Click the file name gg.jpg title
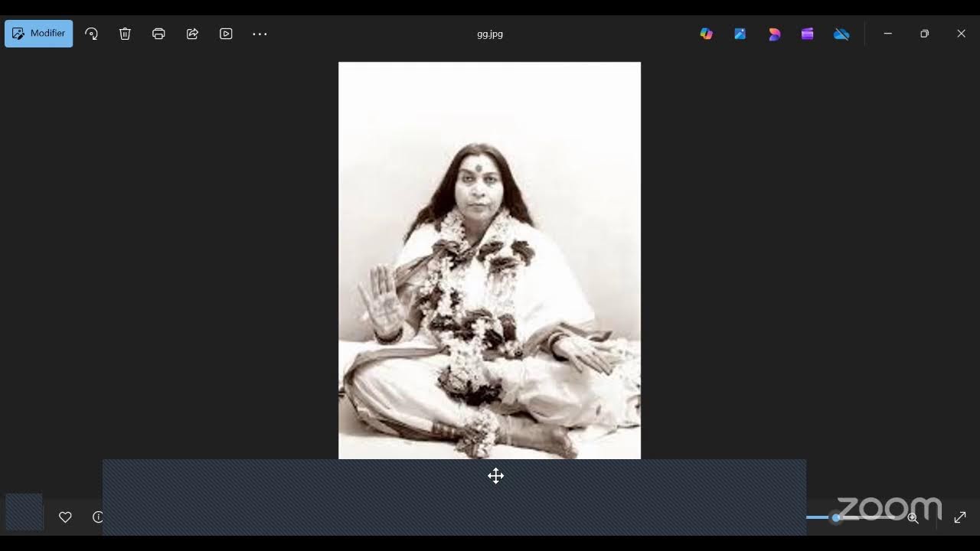This screenshot has width=980, height=551. (490, 34)
